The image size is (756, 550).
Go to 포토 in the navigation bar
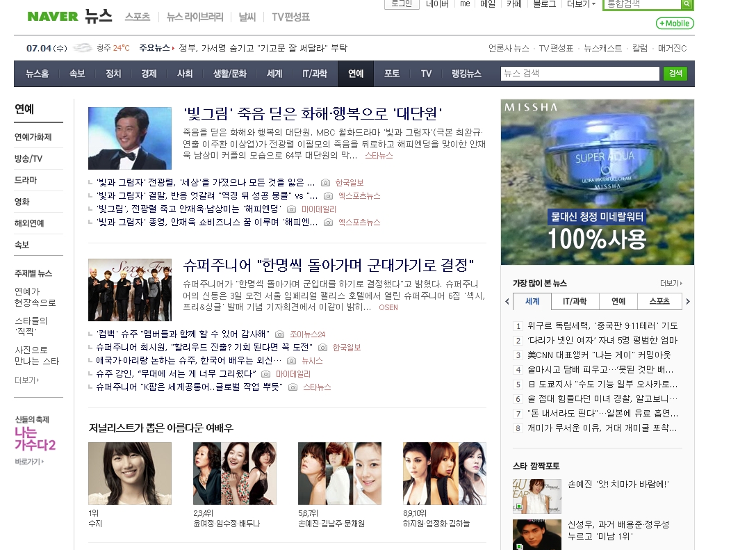tap(391, 74)
